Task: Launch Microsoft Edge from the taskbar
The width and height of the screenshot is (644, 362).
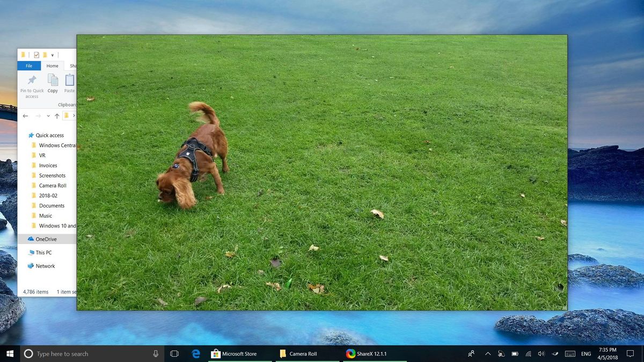Action: coord(195,353)
